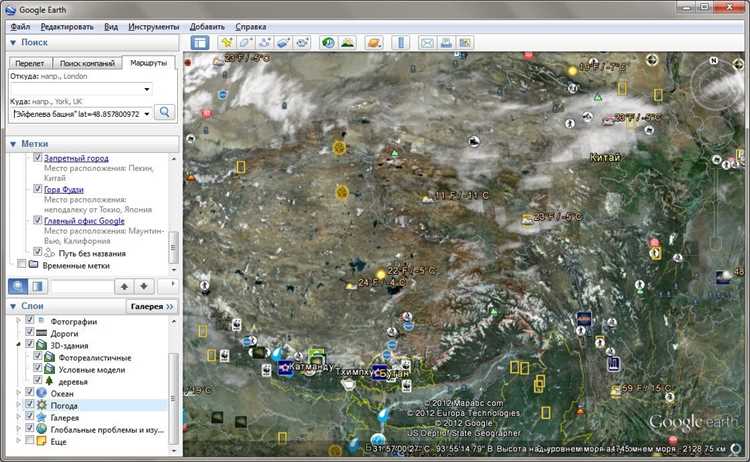Expand the Фотографии layer tree node

[19, 320]
